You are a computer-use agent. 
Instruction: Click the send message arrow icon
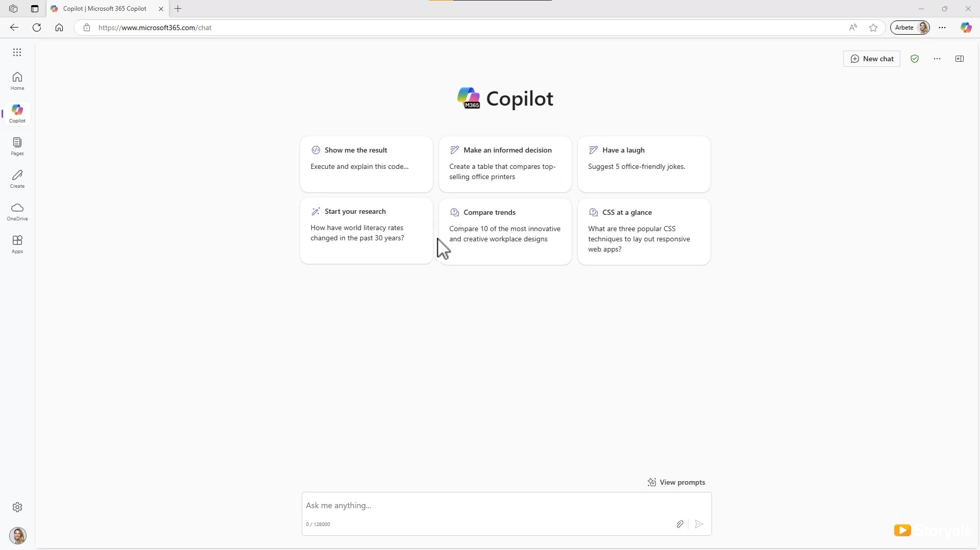click(x=699, y=524)
